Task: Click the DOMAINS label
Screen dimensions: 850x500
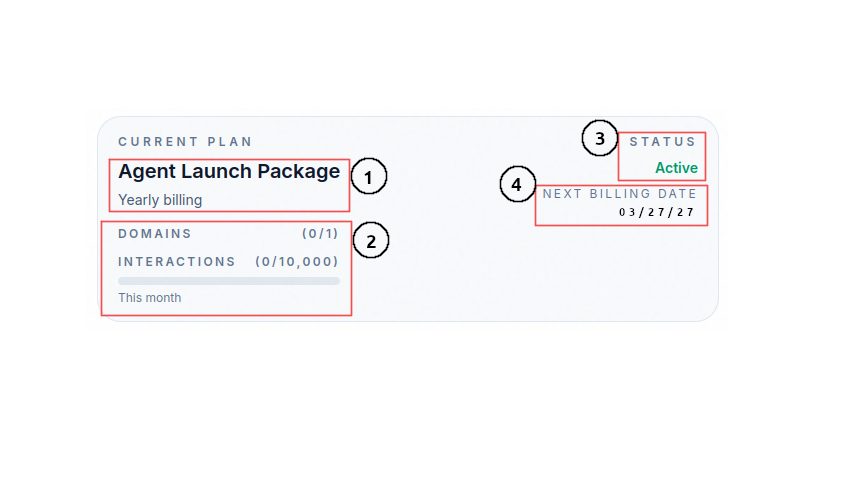Action: [155, 234]
